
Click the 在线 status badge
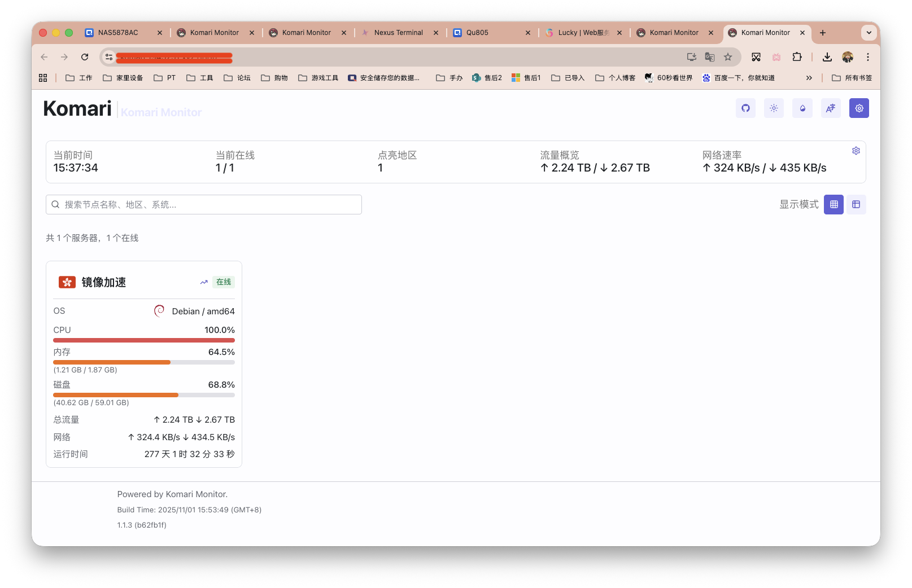223,282
